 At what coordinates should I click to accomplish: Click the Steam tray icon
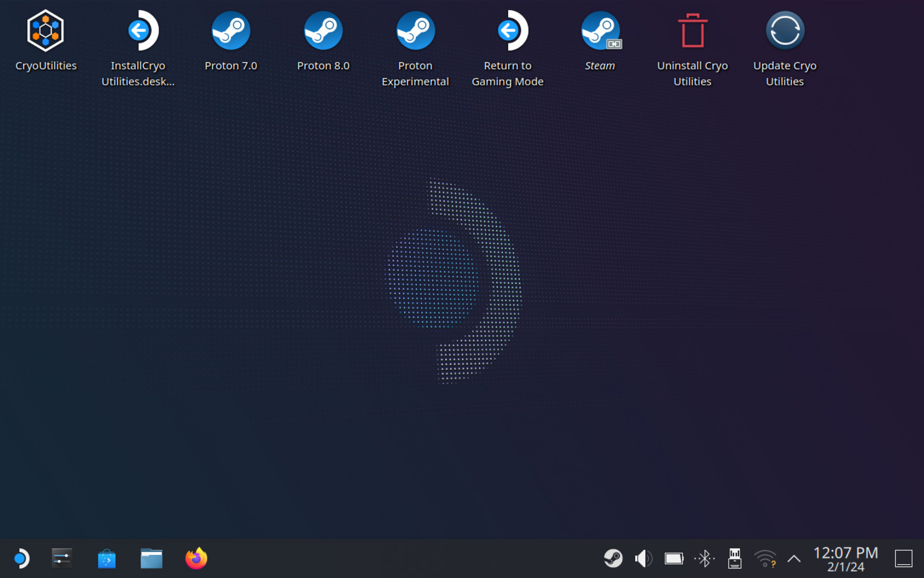pyautogui.click(x=613, y=559)
